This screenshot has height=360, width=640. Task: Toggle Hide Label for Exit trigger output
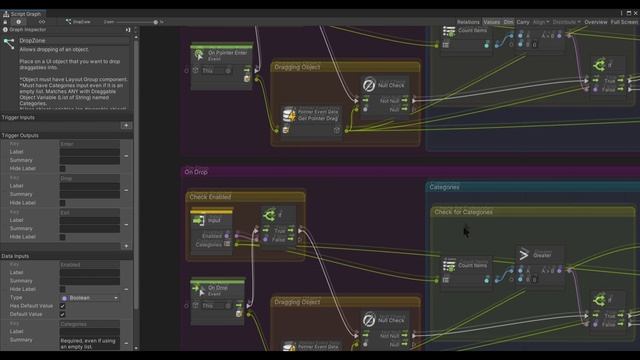tap(62, 237)
